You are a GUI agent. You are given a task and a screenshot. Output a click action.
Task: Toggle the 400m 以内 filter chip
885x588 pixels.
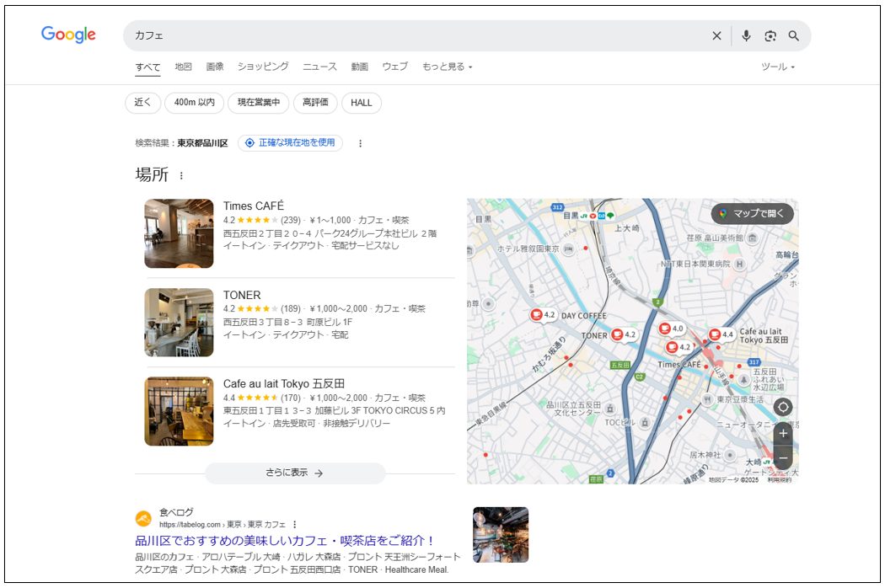194,103
